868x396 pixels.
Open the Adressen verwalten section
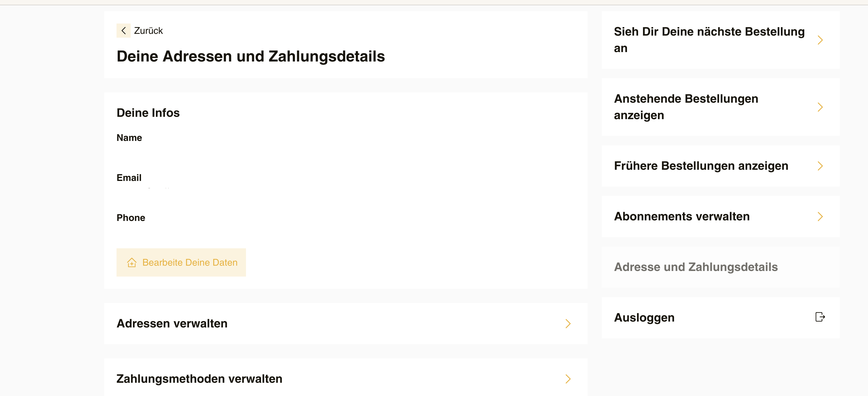click(346, 324)
